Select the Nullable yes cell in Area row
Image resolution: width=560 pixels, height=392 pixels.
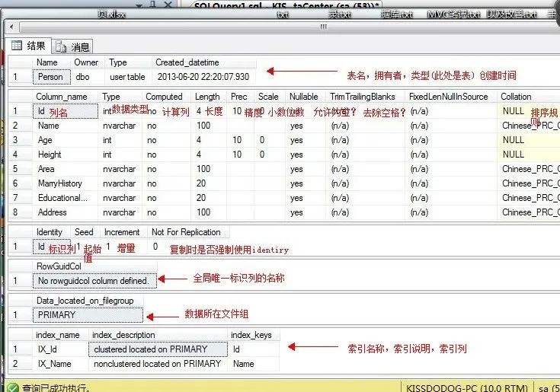pos(306,169)
